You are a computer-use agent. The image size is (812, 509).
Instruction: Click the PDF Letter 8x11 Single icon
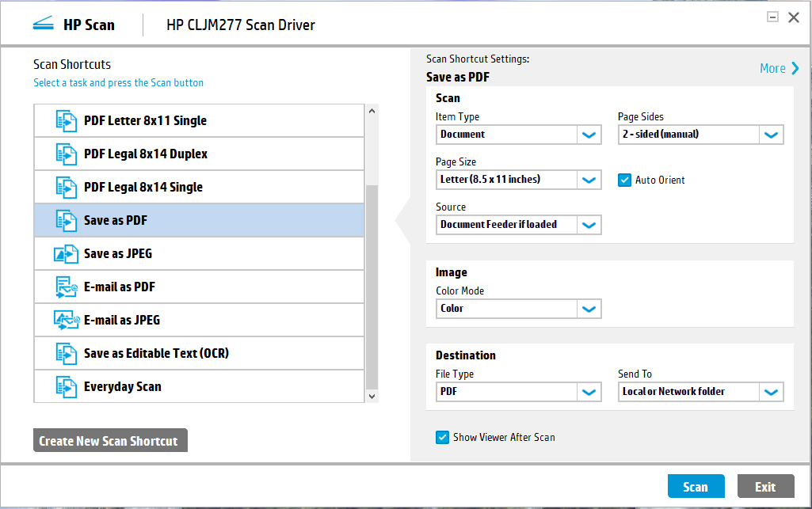tap(67, 121)
